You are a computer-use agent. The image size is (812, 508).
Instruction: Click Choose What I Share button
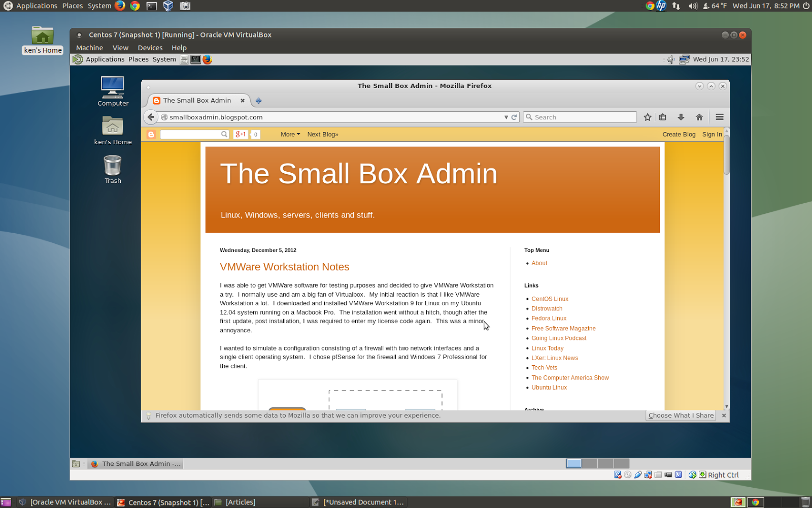[681, 416]
